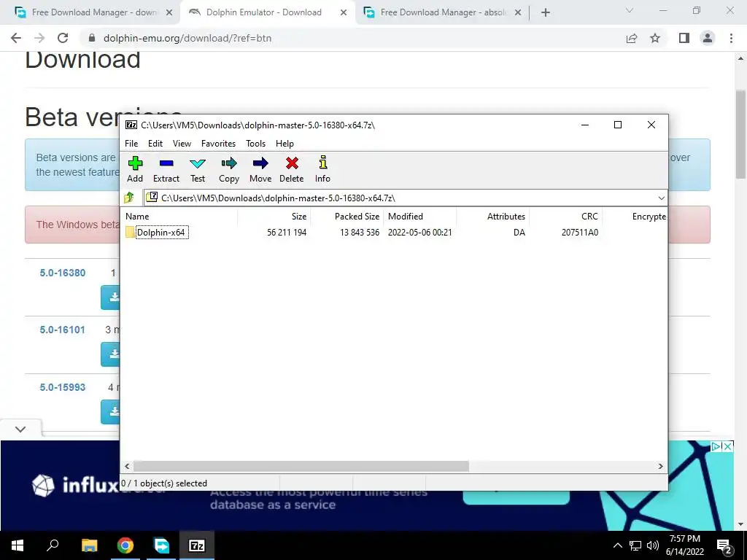Extract files using the Extract icon

click(166, 169)
